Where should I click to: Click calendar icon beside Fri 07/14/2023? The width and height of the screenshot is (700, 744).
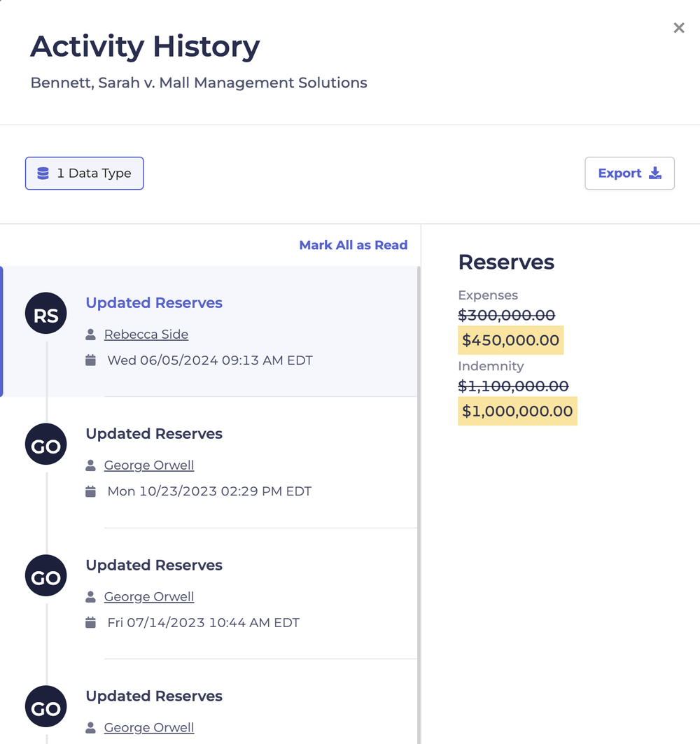(x=90, y=622)
